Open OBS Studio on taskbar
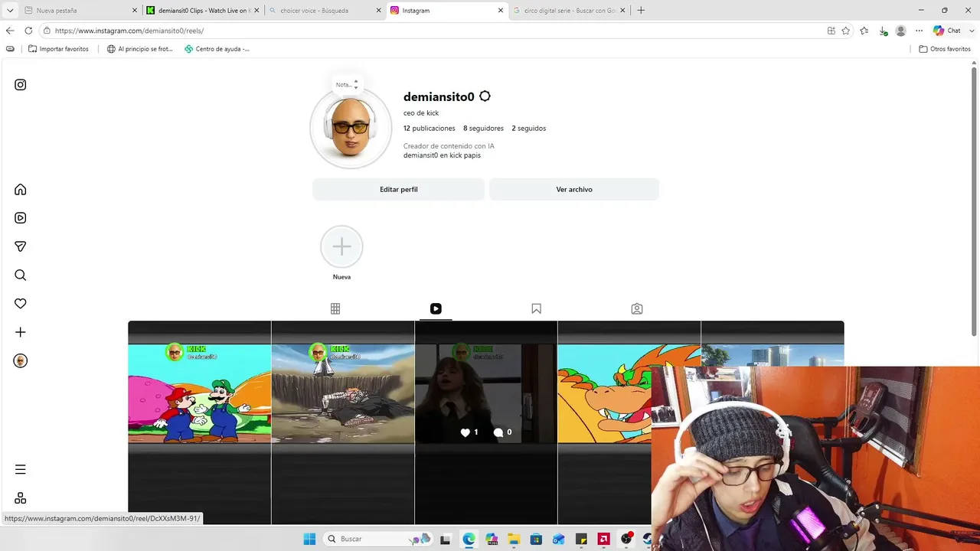The image size is (980, 551). click(626, 539)
